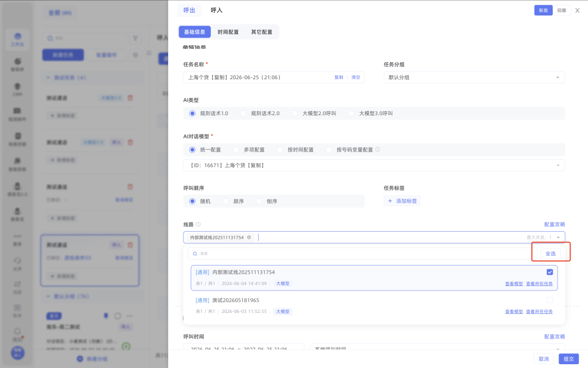Open 工作台 in the left sidebar

[x=17, y=40]
